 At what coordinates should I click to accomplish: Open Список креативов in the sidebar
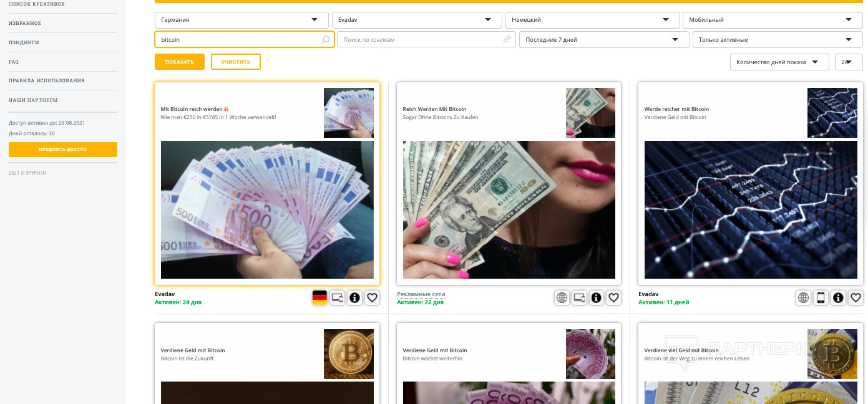click(x=37, y=4)
